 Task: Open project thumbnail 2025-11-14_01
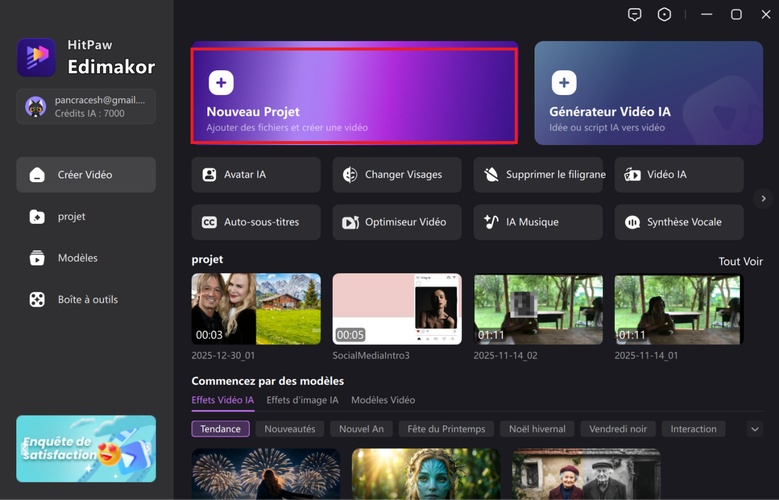(679, 309)
